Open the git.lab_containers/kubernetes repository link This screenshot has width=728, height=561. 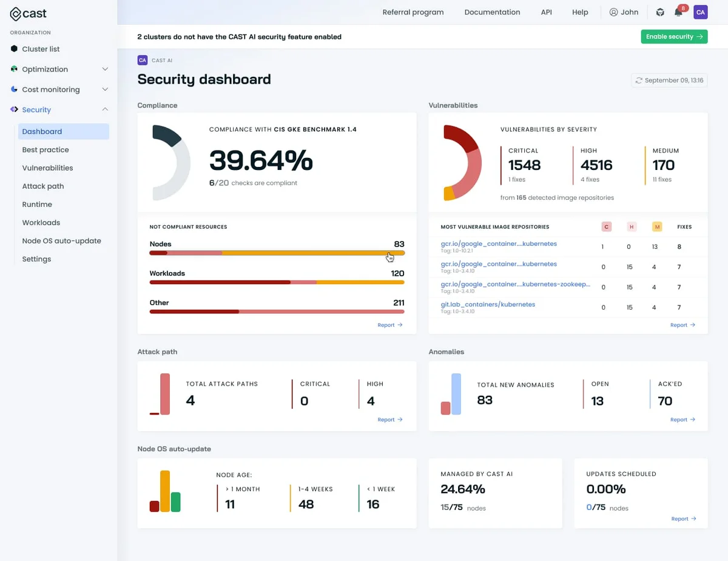click(488, 304)
